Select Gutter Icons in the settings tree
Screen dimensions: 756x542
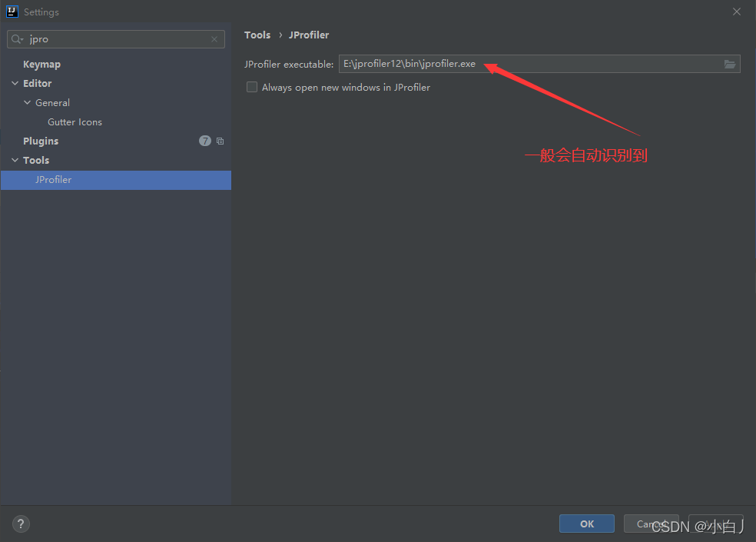point(75,122)
